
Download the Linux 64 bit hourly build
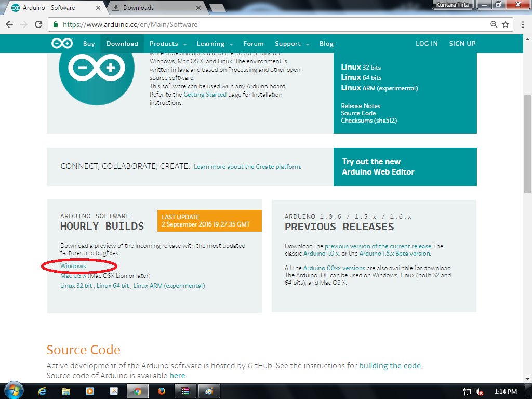pyautogui.click(x=113, y=286)
